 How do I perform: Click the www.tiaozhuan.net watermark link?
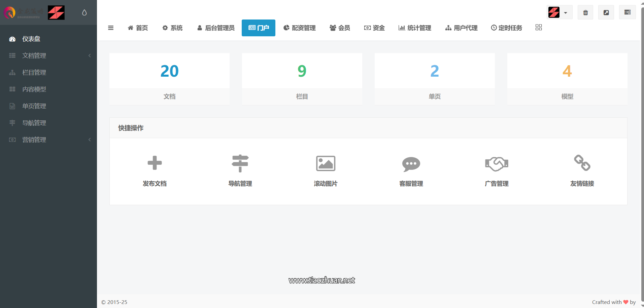pos(321,280)
